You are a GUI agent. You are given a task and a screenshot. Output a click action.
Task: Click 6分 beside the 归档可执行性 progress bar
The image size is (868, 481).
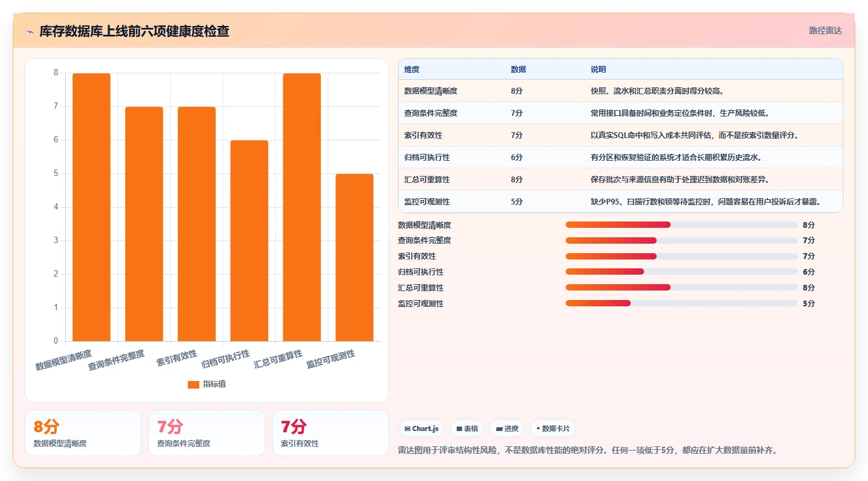coord(809,272)
